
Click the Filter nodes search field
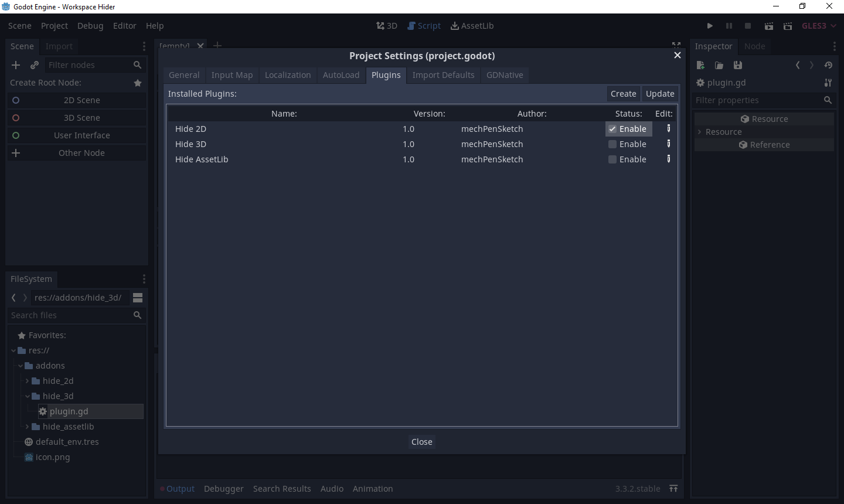coord(94,65)
